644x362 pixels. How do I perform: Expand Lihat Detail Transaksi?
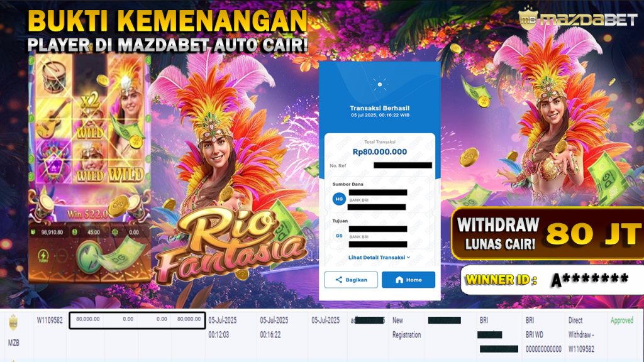pos(379,257)
